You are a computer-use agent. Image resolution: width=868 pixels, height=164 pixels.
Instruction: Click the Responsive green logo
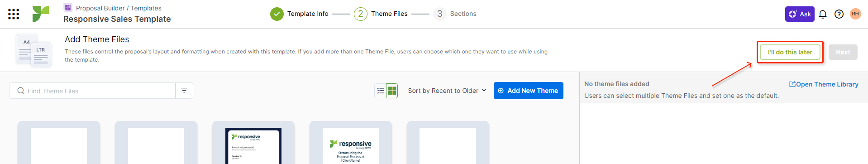pyautogui.click(x=40, y=14)
